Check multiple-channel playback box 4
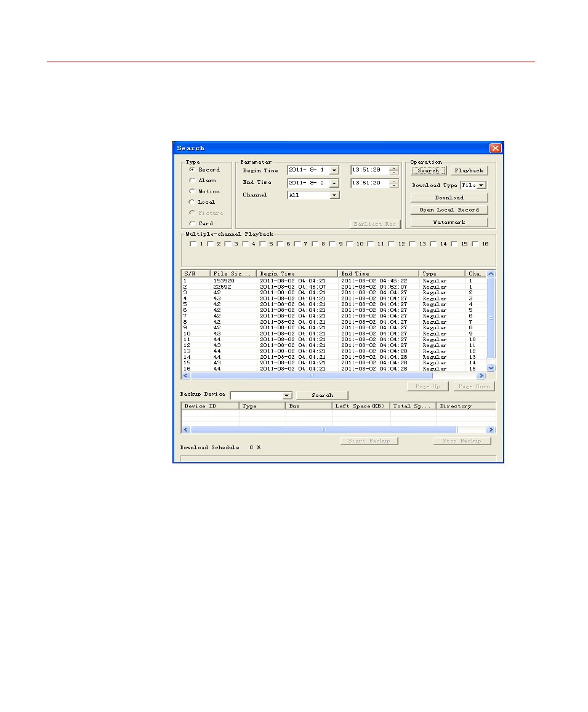 click(x=246, y=244)
